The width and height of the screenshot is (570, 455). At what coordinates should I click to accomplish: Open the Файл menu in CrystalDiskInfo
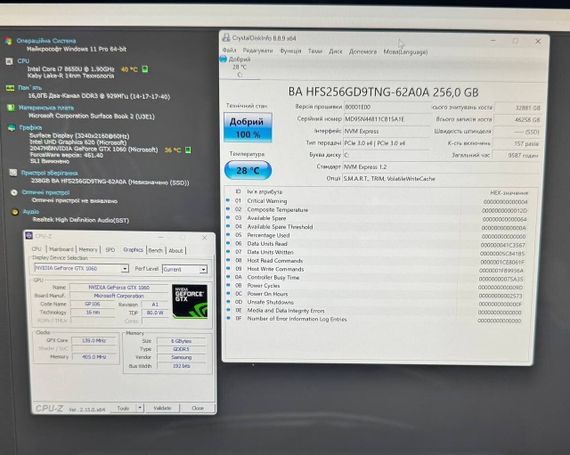(229, 50)
